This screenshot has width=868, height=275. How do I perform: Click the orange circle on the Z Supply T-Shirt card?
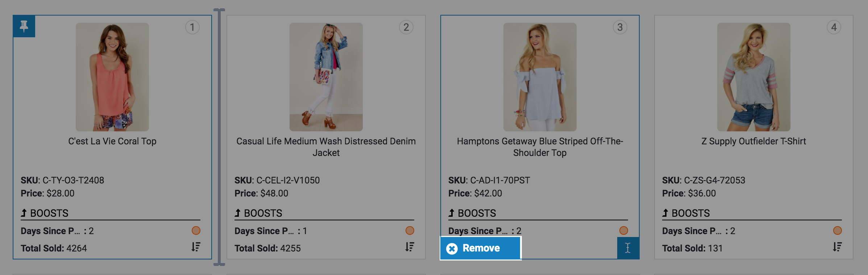pyautogui.click(x=838, y=230)
